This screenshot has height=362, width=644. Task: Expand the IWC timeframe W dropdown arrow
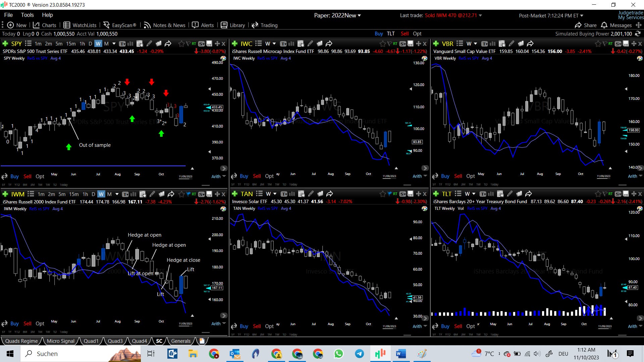click(x=274, y=44)
